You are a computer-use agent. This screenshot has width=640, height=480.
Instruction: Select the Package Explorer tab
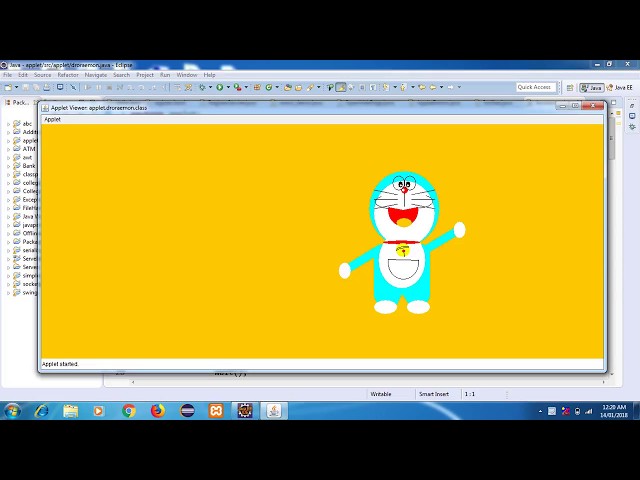(x=17, y=102)
